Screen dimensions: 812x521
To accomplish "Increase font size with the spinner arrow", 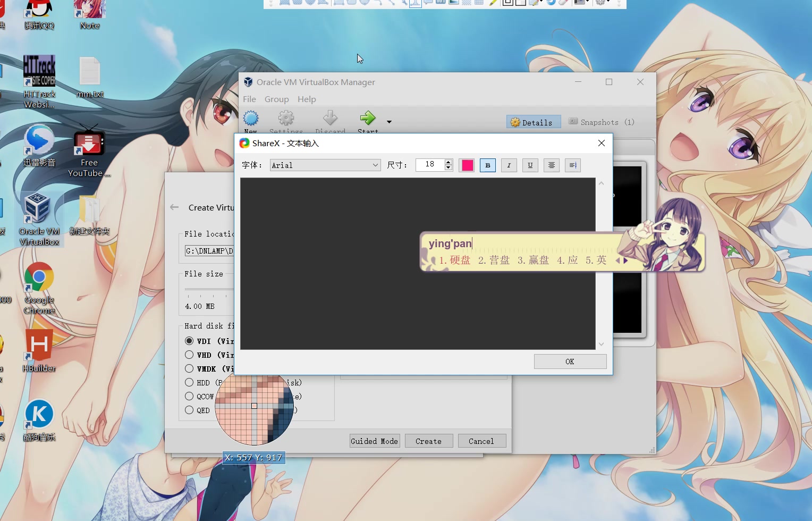I will pos(448,162).
